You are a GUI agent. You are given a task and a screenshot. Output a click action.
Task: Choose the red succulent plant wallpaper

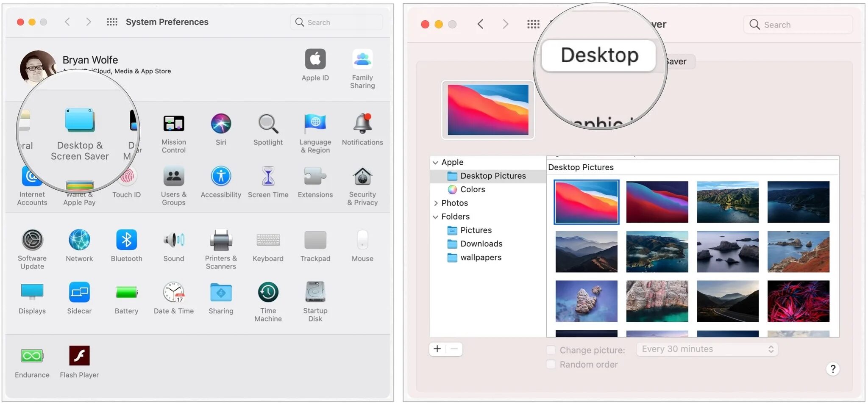tap(798, 301)
